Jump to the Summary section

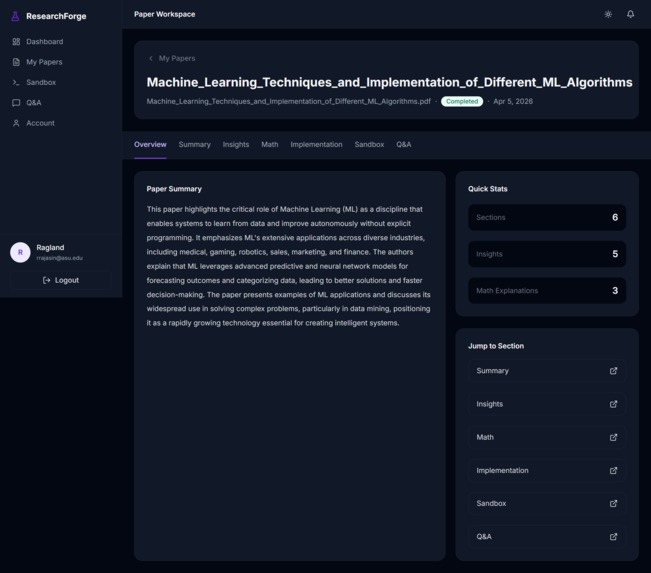[547, 371]
